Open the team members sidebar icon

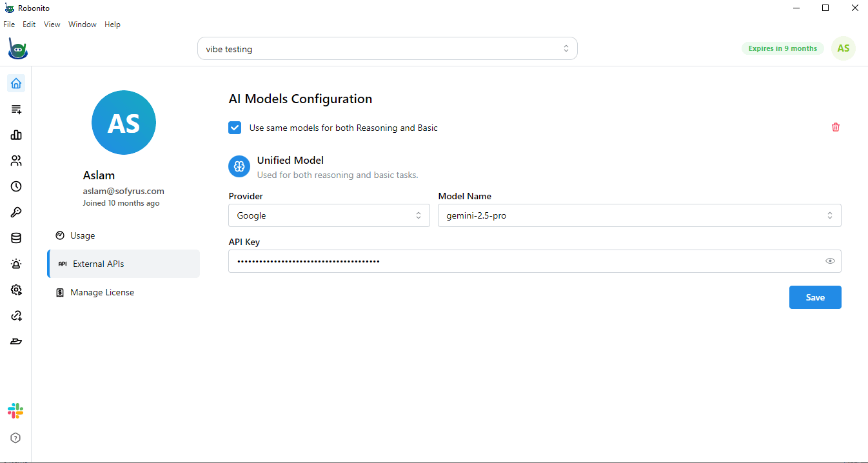[x=15, y=161]
